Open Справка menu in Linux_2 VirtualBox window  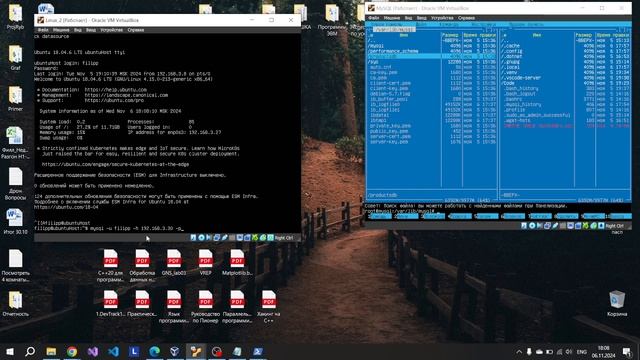coord(136,30)
